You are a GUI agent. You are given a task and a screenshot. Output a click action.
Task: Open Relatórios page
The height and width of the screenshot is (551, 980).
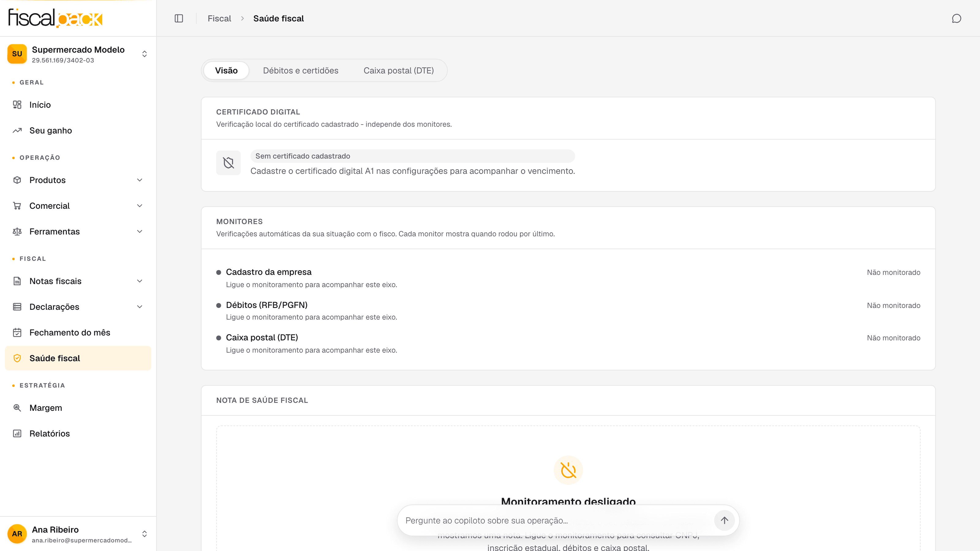point(78,433)
